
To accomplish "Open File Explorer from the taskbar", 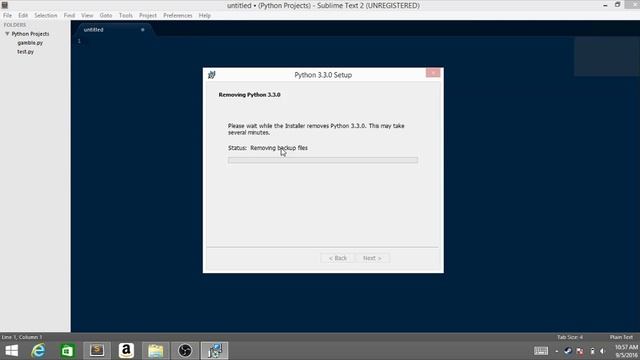I will (156, 351).
